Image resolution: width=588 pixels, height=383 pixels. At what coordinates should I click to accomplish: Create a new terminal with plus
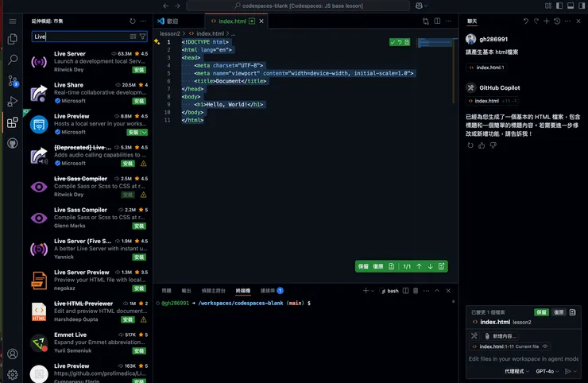click(x=366, y=291)
